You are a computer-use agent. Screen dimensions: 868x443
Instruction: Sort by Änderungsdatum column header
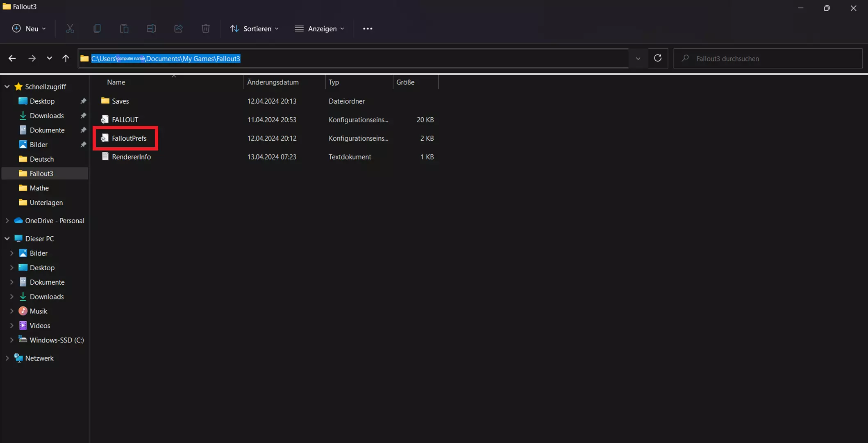click(x=273, y=82)
